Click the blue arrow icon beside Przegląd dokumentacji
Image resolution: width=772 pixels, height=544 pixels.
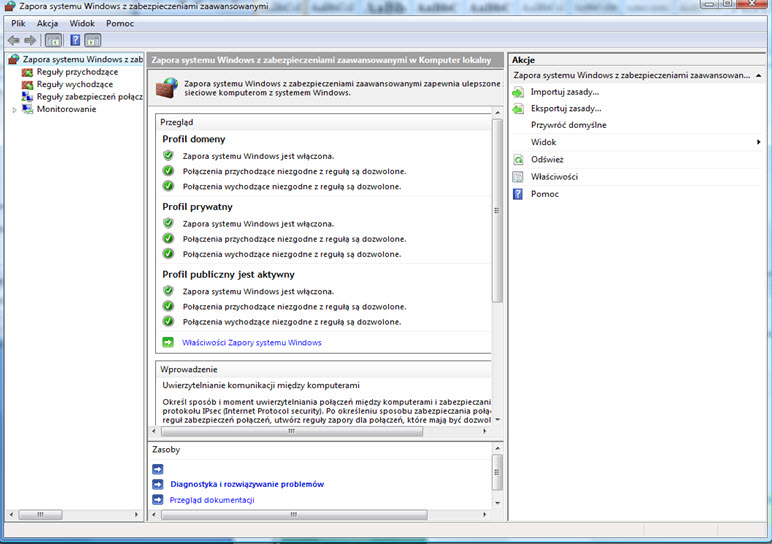158,500
